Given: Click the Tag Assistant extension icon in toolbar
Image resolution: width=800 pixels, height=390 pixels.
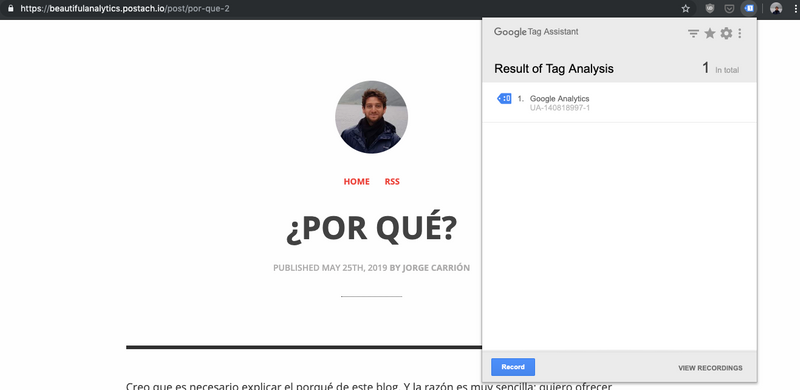Looking at the screenshot, I should point(749,8).
